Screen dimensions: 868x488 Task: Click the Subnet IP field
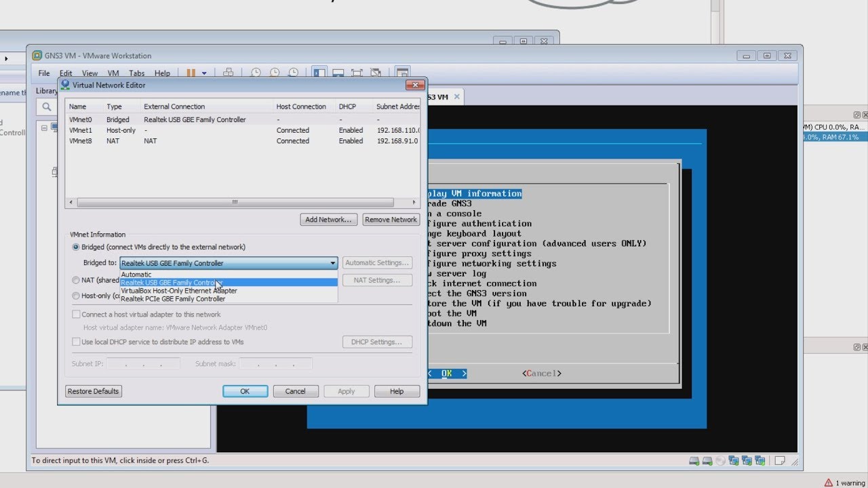(x=143, y=364)
